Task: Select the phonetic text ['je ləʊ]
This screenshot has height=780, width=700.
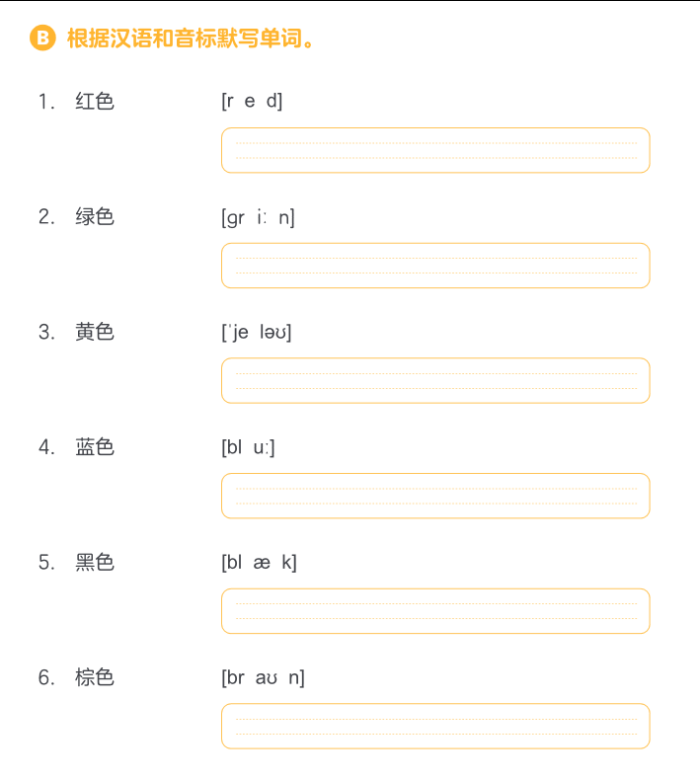Action: click(x=257, y=332)
